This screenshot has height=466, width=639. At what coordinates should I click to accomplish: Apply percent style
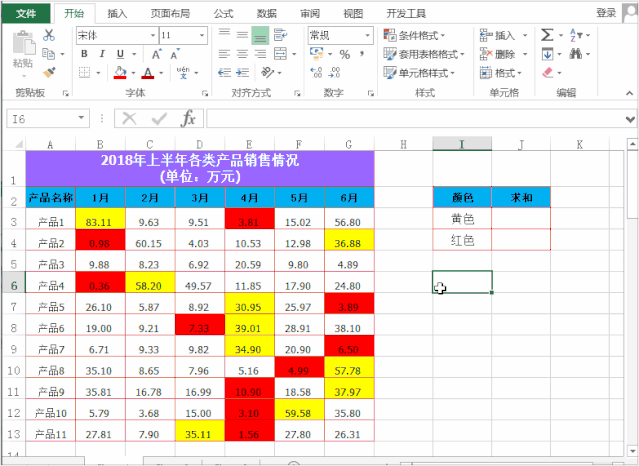(345, 54)
